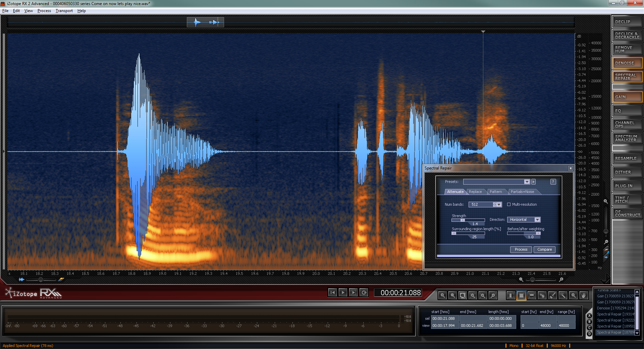Select the magic wand selection tool
The width and height of the screenshot is (644, 349).
563,295
